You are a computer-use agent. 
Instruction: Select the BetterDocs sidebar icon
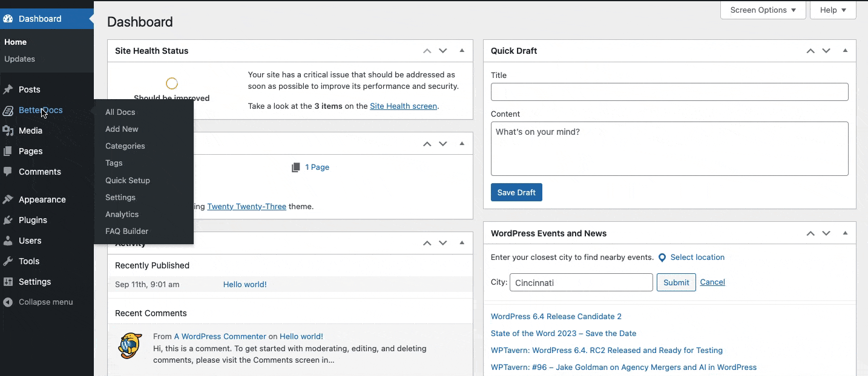[x=9, y=110]
